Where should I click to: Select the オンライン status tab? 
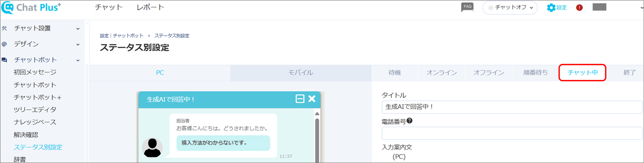pyautogui.click(x=441, y=73)
